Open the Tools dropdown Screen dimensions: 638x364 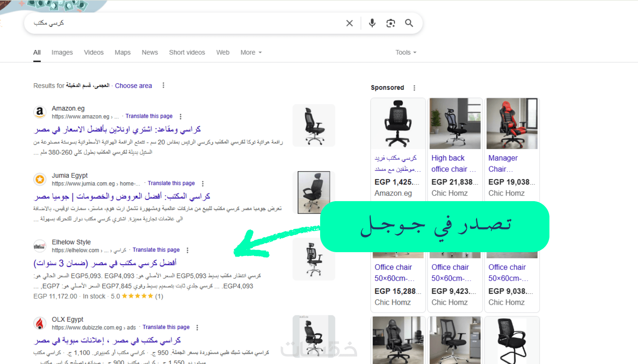pos(406,53)
